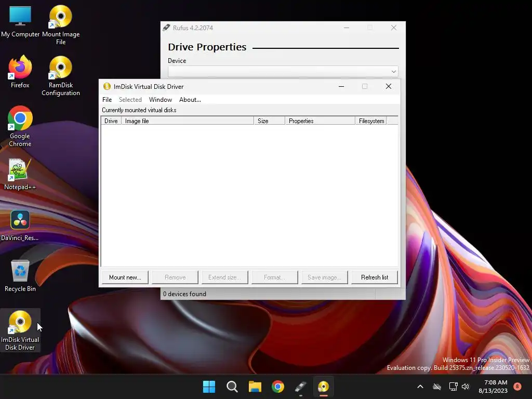Sort by Image file column header
The image size is (532, 399).
click(x=188, y=121)
